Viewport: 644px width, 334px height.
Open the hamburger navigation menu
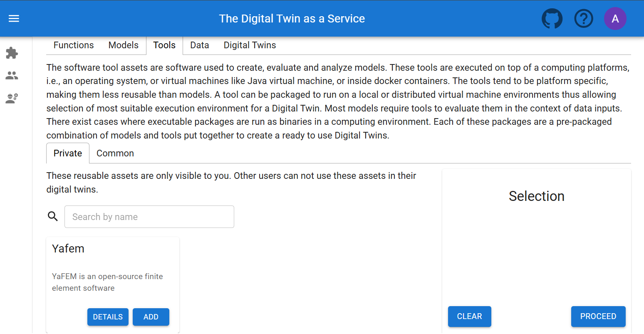tap(14, 19)
